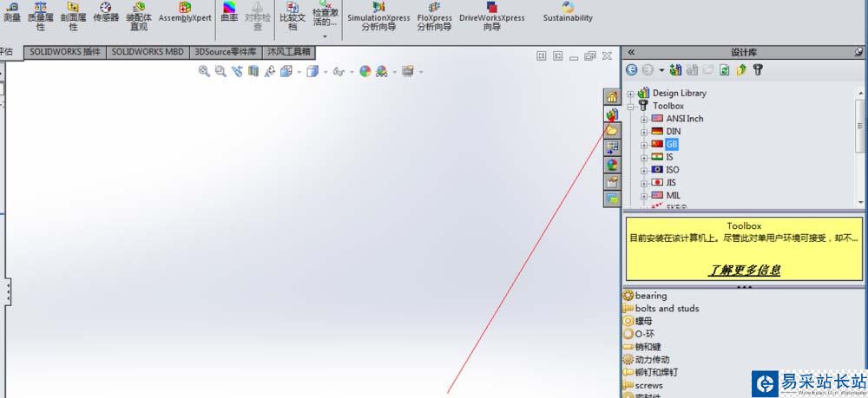Click the Edit Appearance color ball
The width and height of the screenshot is (868, 398).
[x=365, y=71]
